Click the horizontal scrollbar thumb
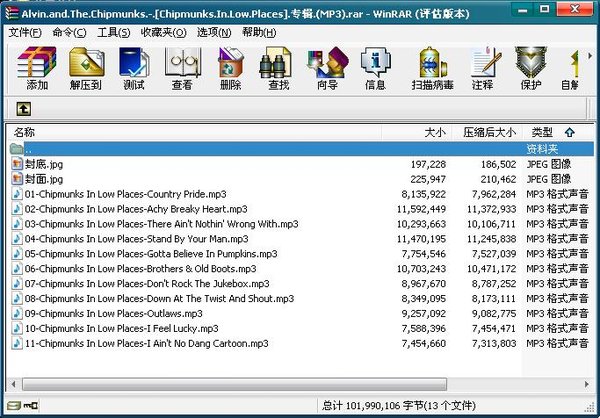 click(234, 384)
